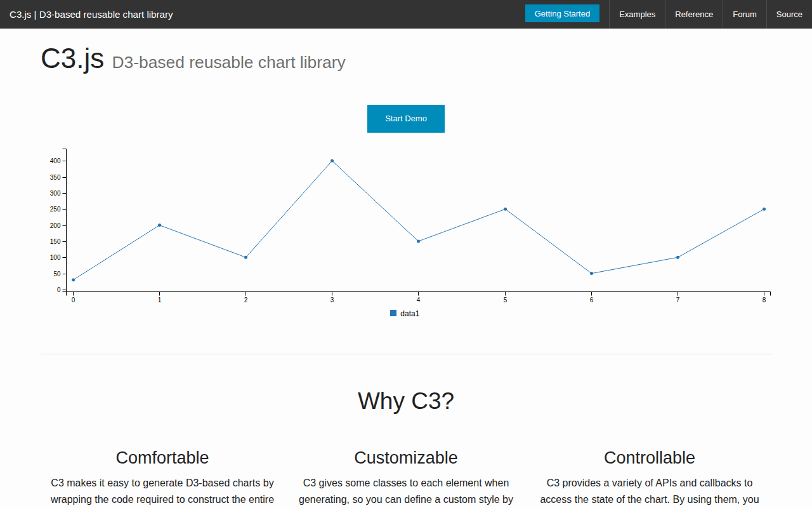The height and width of the screenshot is (508, 812).
Task: Click the large C3.js page title
Action: 72,58
